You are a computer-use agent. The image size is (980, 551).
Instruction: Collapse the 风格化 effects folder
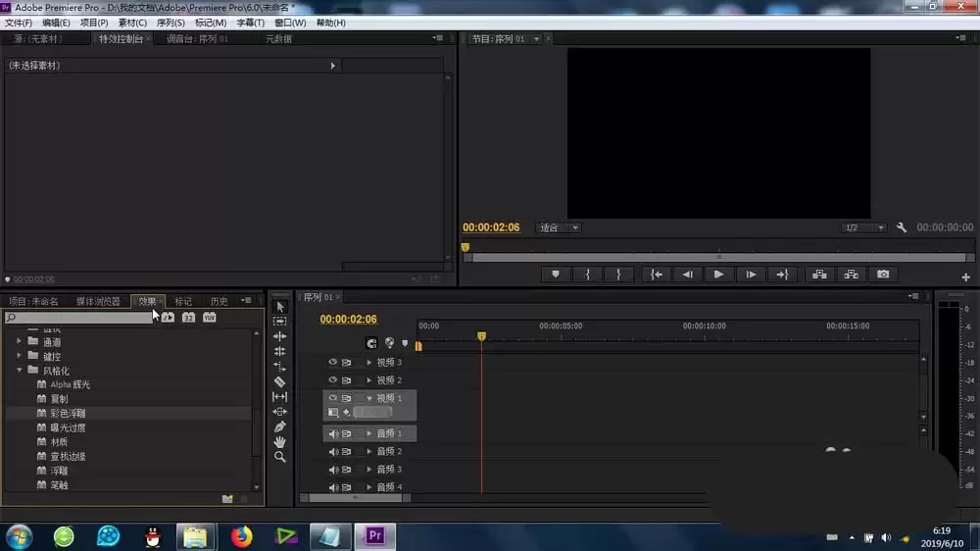coord(19,371)
